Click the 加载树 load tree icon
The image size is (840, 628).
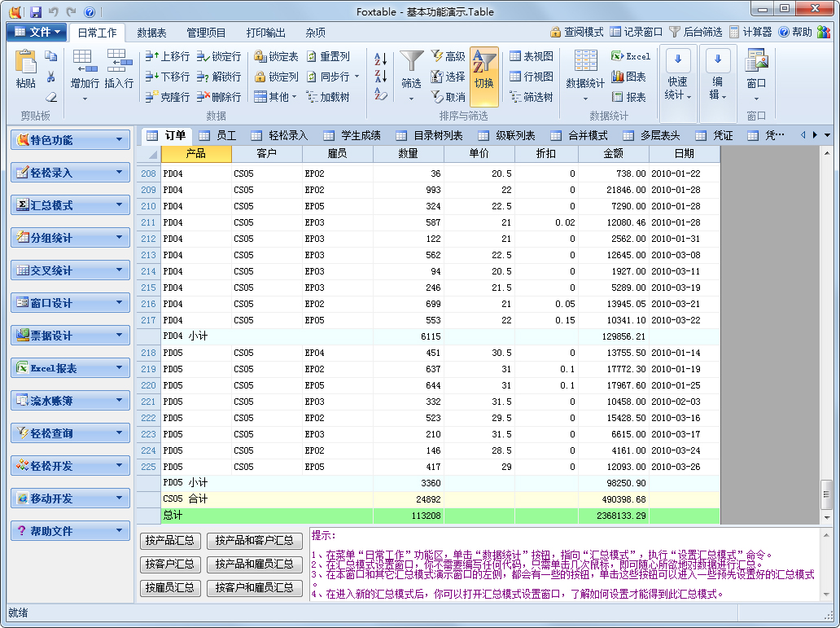(x=313, y=97)
